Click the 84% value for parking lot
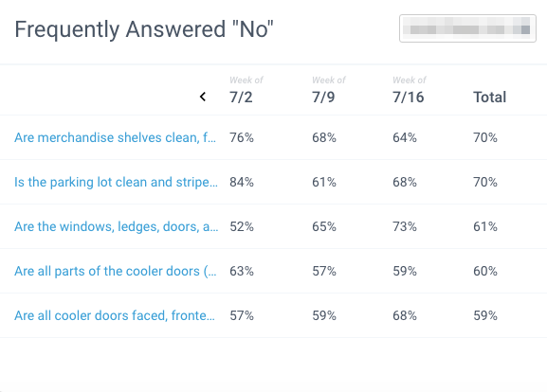Viewport: 547px width, 392px height. pyautogui.click(x=242, y=182)
